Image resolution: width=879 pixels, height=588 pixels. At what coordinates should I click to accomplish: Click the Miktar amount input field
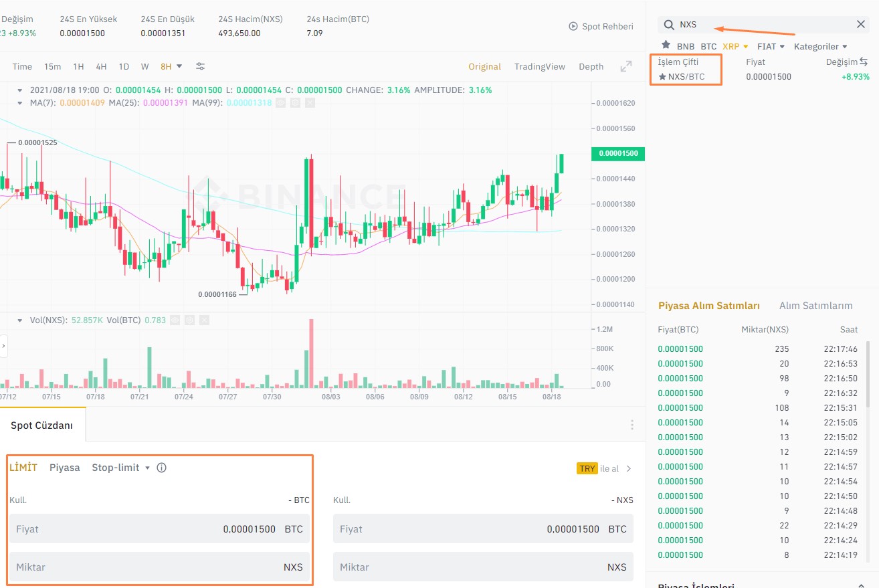(x=161, y=567)
